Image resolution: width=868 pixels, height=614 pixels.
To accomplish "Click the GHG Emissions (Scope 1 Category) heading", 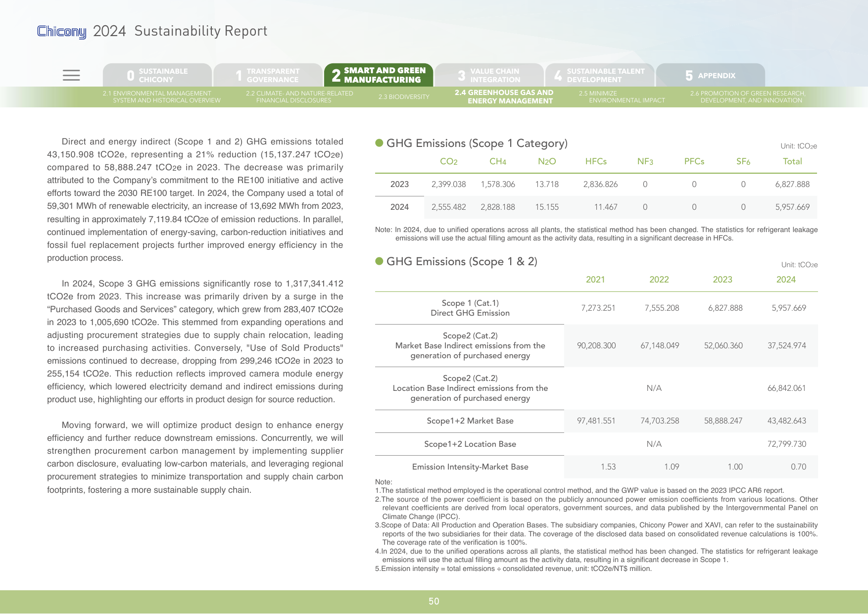I will tap(477, 143).
